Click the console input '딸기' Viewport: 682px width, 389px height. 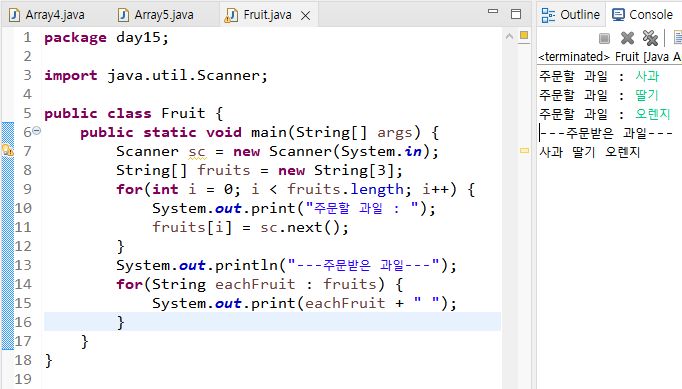[647, 95]
